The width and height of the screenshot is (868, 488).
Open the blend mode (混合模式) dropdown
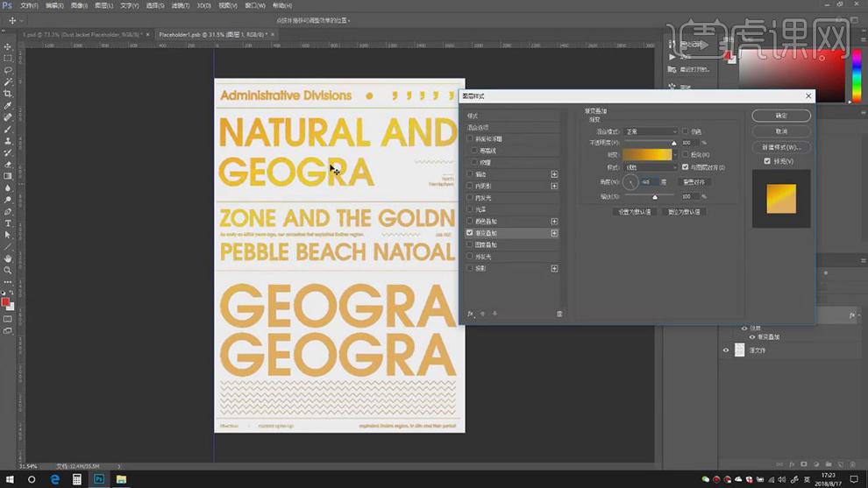pos(651,131)
